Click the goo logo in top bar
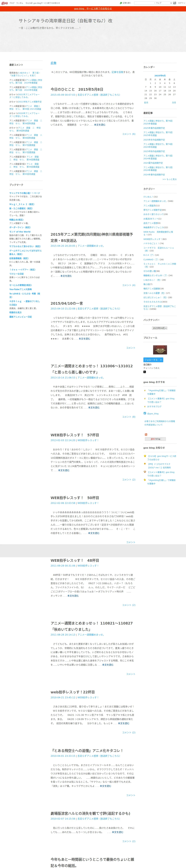This screenshot has height=868, width=186. [x=4, y=3]
